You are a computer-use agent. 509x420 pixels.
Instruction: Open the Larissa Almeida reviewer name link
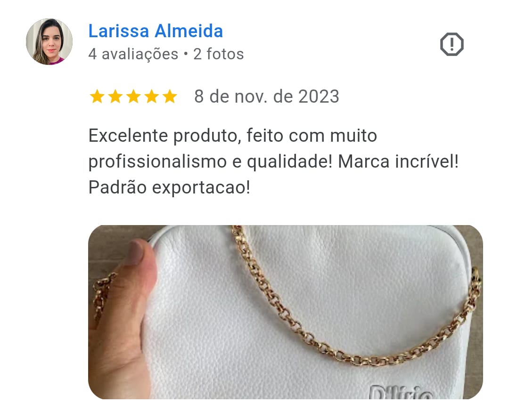[156, 31]
